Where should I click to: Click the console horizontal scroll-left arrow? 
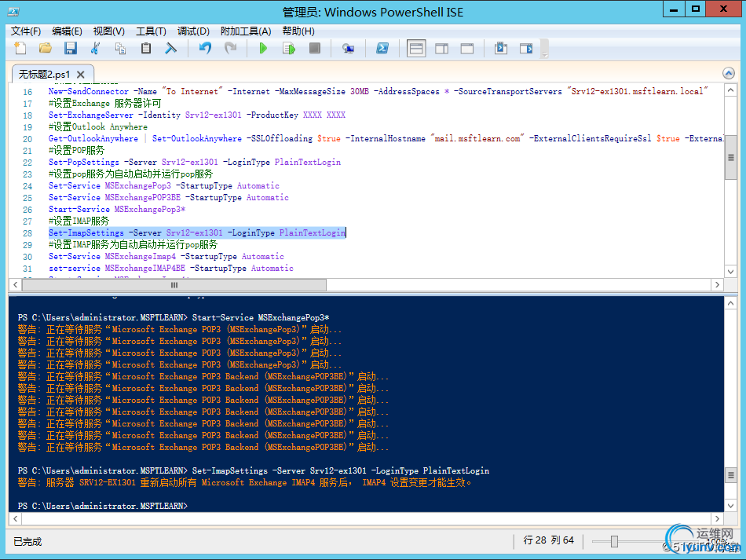pyautogui.click(x=15, y=518)
